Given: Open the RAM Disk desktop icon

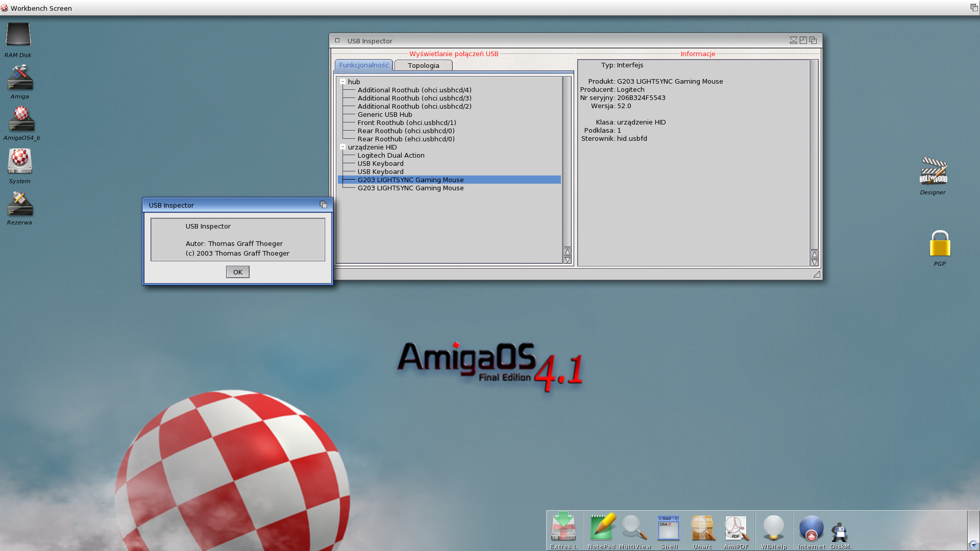Looking at the screenshot, I should pyautogui.click(x=18, y=35).
